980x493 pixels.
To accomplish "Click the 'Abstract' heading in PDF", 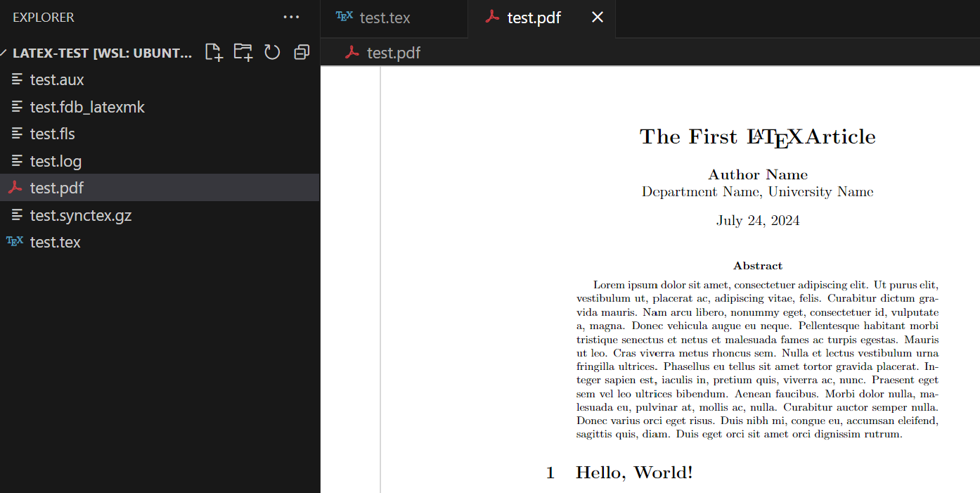I will coord(758,266).
